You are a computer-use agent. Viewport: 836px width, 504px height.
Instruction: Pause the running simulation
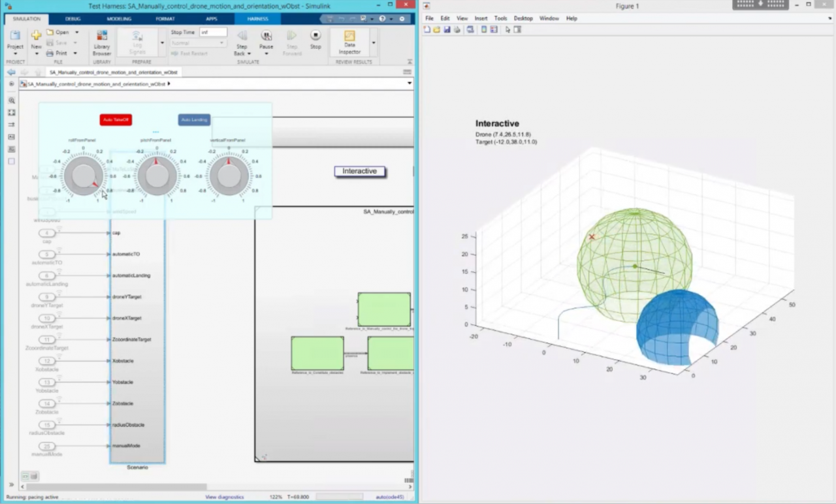point(266,39)
